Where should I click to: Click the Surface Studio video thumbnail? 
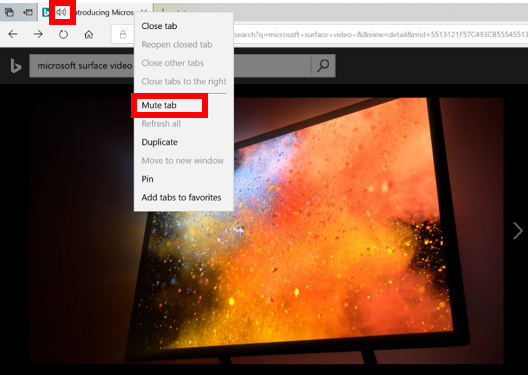coord(266,231)
